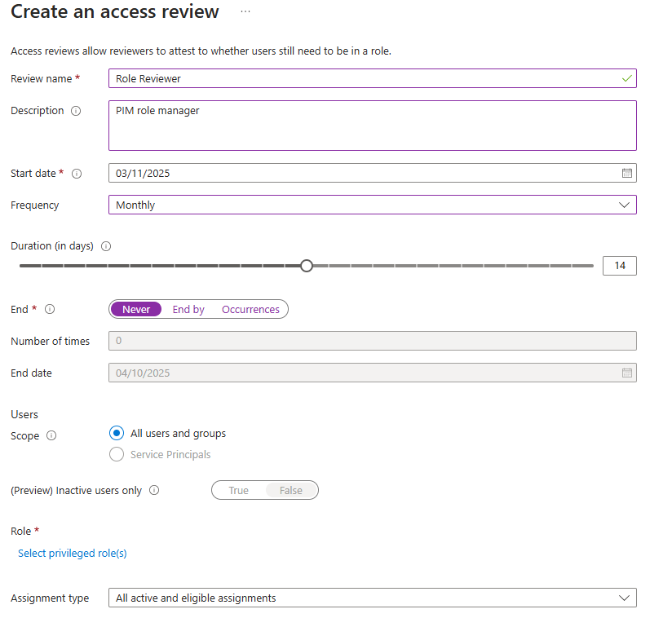Click the Select privileged role(s) link

(73, 554)
